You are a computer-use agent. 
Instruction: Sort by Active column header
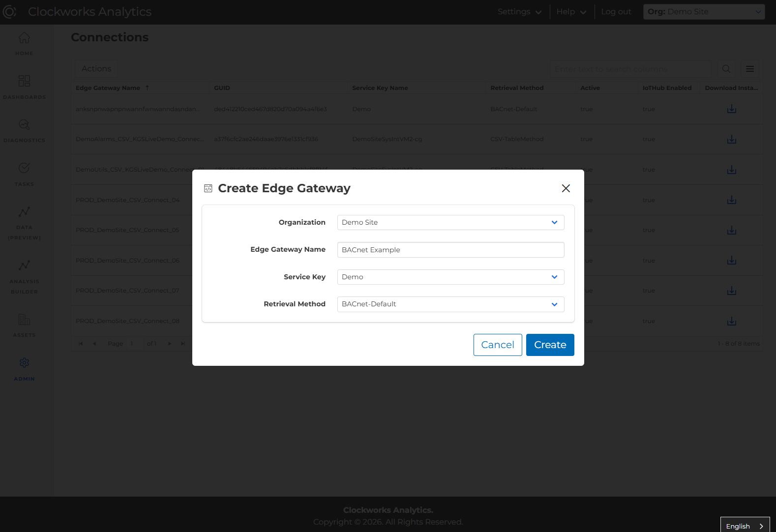(x=590, y=88)
